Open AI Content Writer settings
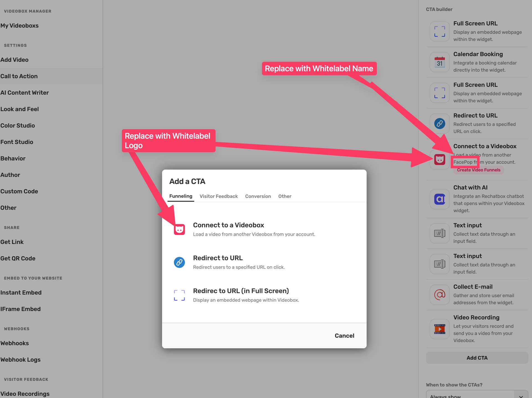This screenshot has height=398, width=532. [x=24, y=93]
